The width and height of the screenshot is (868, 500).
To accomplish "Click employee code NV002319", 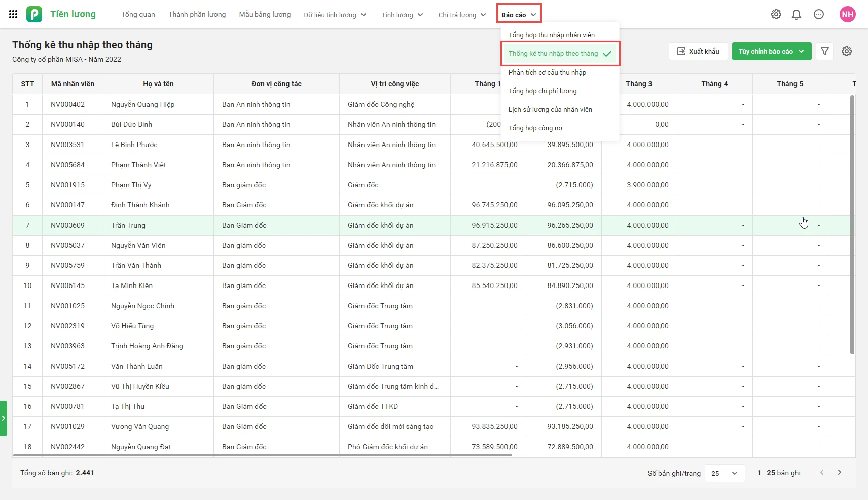I will tap(67, 326).
